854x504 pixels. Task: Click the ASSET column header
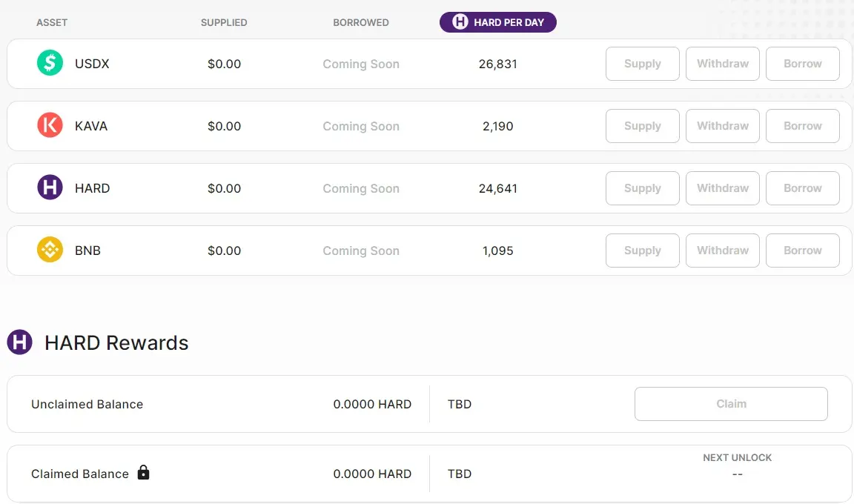52,22
